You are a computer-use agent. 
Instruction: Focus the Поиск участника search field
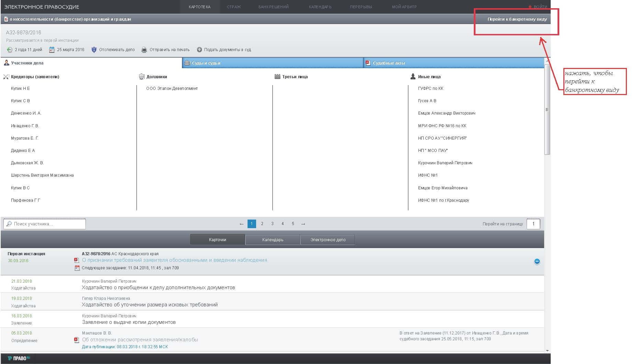(45, 224)
